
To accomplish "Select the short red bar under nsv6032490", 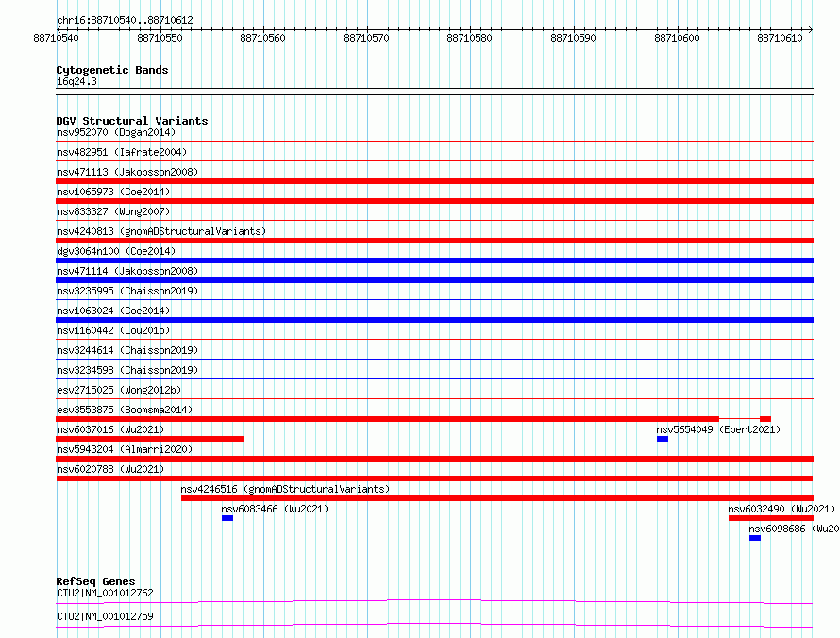I will (x=771, y=518).
